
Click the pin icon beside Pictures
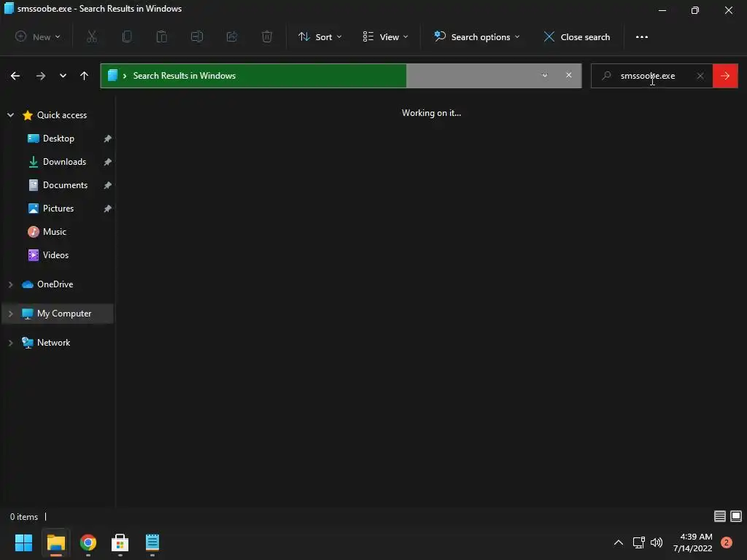(x=108, y=209)
